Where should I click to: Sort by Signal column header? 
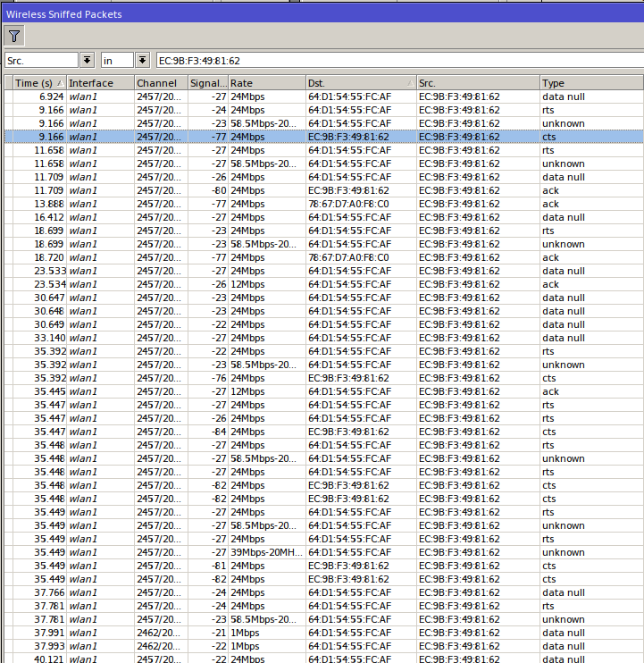[208, 83]
